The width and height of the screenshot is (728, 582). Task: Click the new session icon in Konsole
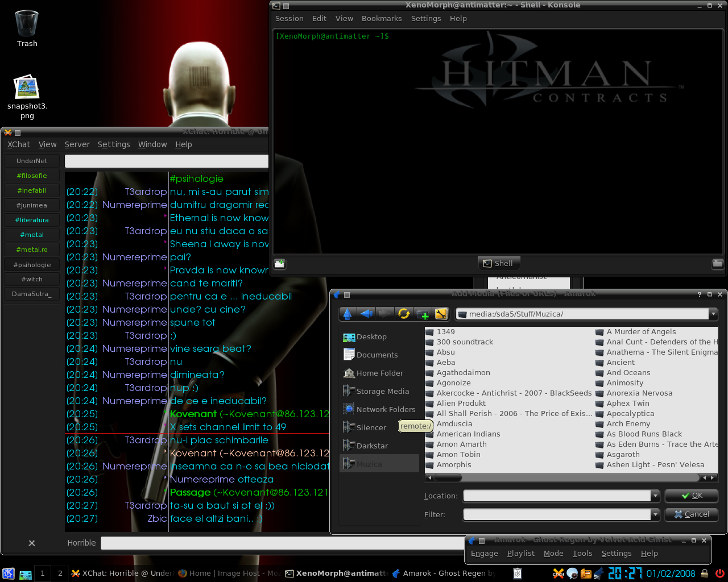280,263
